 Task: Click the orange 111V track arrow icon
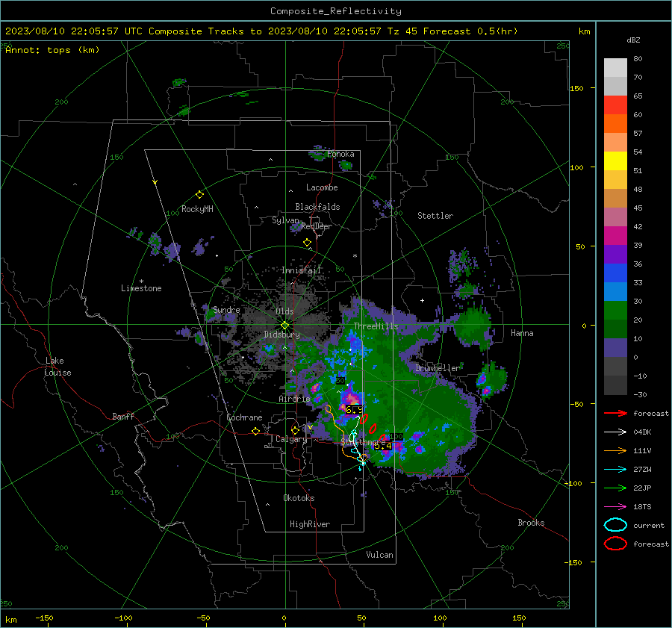[615, 450]
